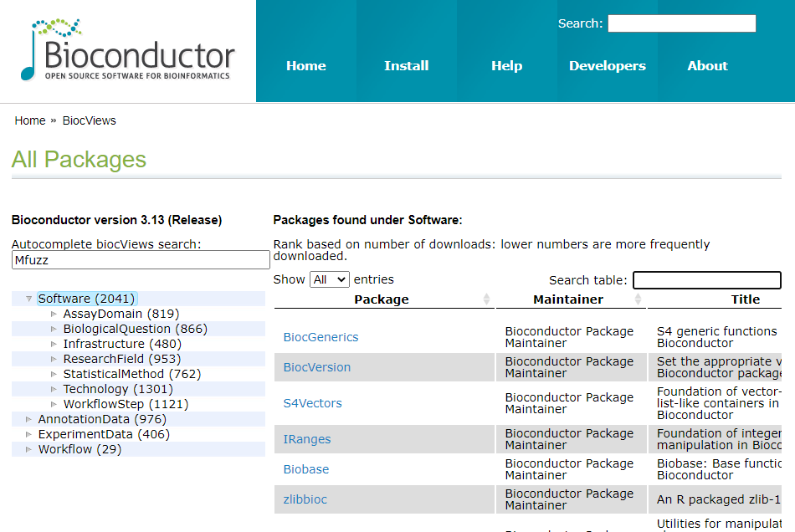Select BiologicalQuestion (866) tree item
The width and height of the screenshot is (795, 532).
pyautogui.click(x=136, y=329)
